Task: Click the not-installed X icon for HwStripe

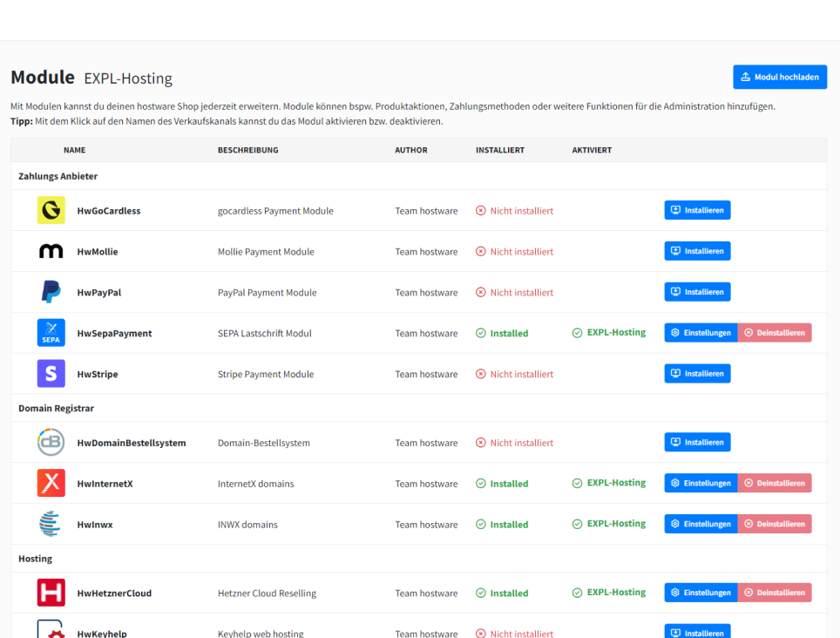Action: click(480, 374)
